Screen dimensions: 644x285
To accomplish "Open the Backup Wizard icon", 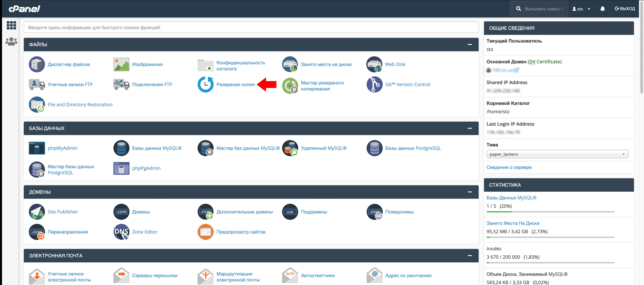I will point(290,85).
